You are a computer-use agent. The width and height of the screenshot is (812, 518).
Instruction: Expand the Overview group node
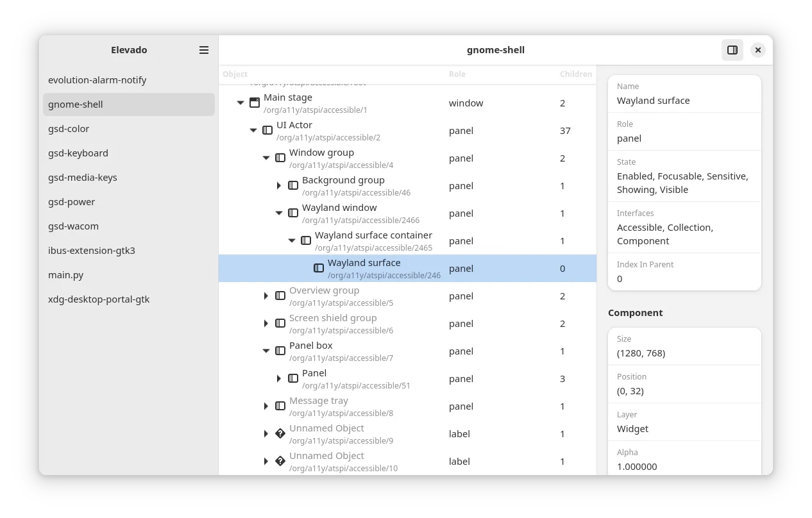click(266, 296)
